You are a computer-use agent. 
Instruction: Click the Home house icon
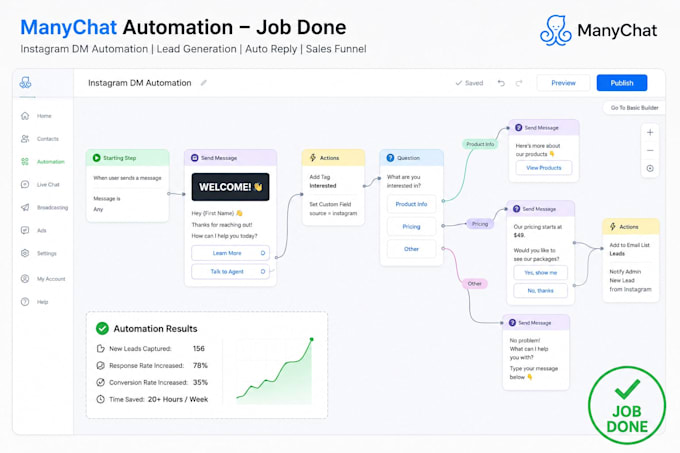click(x=25, y=116)
